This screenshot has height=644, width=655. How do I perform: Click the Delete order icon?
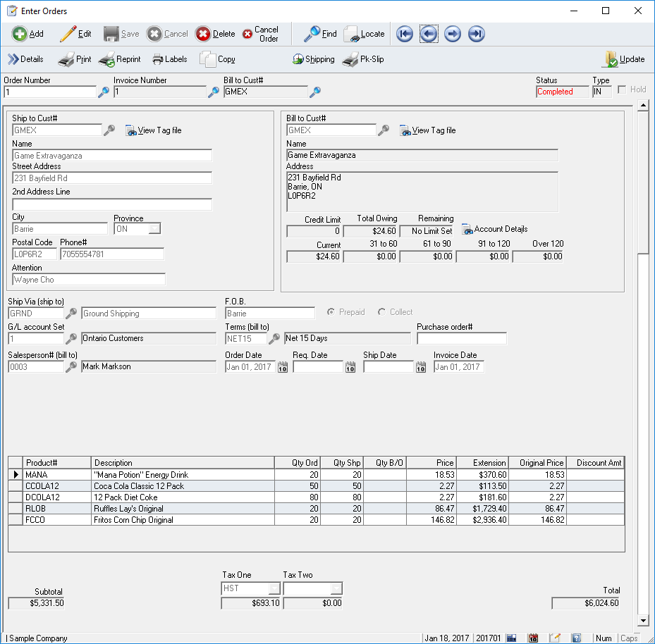[x=203, y=34]
